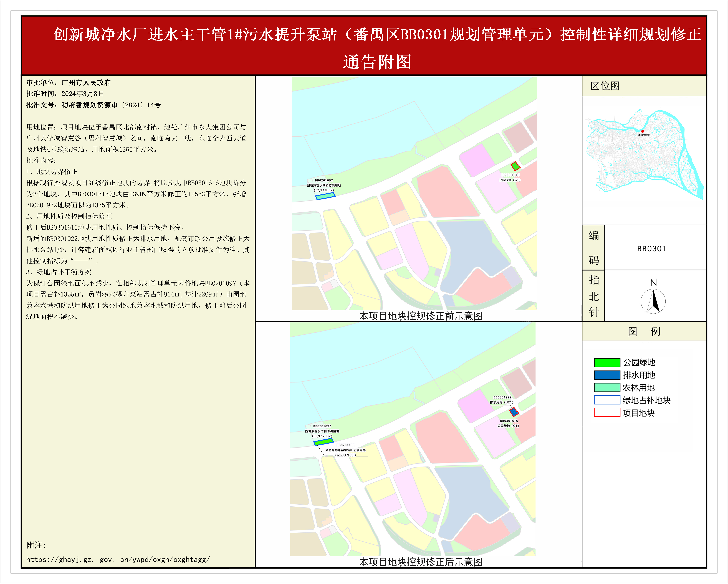The width and height of the screenshot is (728, 584).
Task: Click the north arrow compass symbol
Action: point(653,301)
